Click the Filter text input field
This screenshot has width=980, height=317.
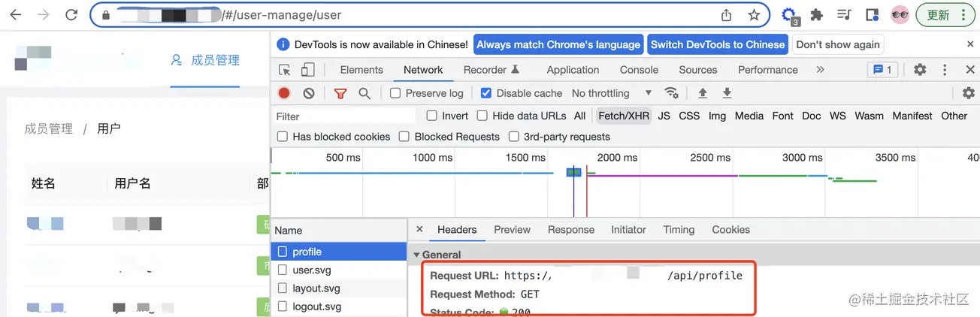pyautogui.click(x=344, y=116)
